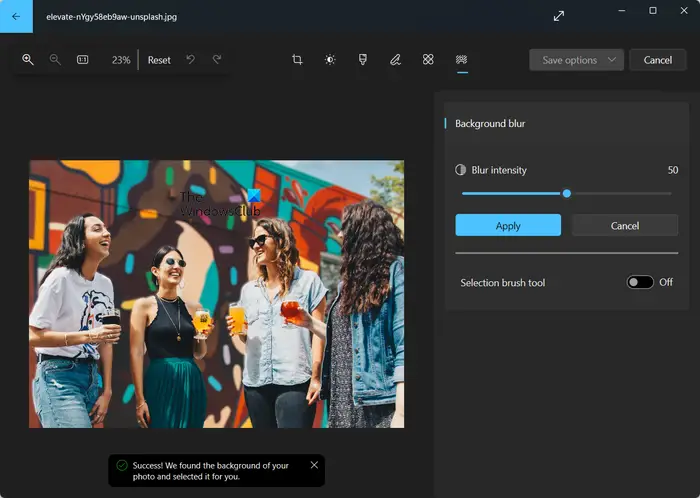700x498 pixels.
Task: Click the Blur intensity slider handle
Action: click(x=567, y=194)
